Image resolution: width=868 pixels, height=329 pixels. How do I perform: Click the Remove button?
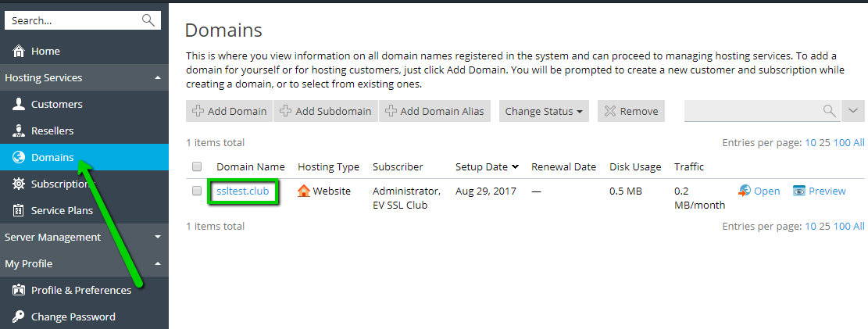tap(631, 111)
